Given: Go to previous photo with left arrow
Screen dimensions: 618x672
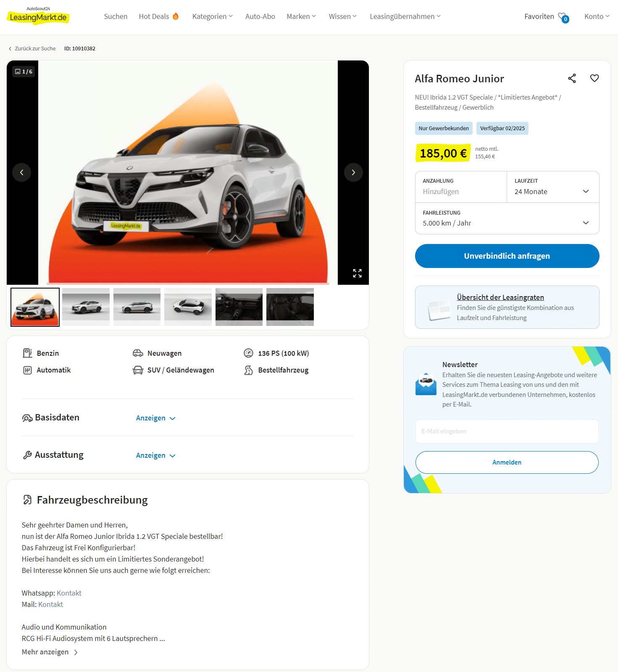Looking at the screenshot, I should click(22, 173).
